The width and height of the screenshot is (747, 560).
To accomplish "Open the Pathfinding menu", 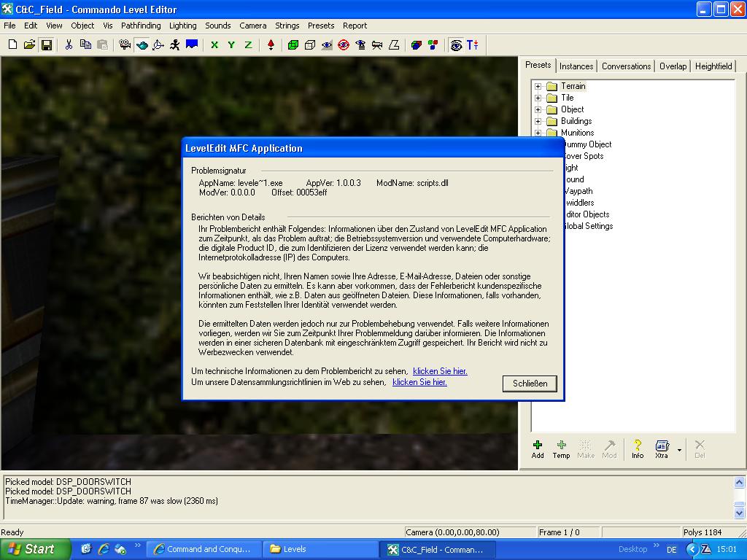I will pyautogui.click(x=141, y=26).
